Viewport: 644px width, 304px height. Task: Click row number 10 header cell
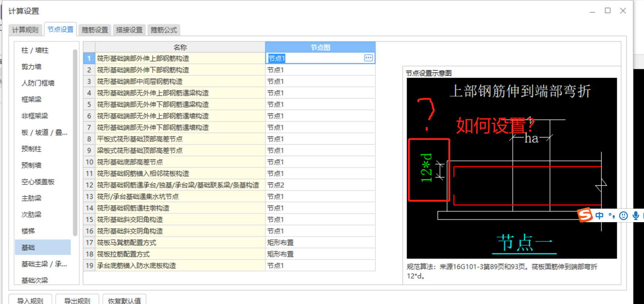click(x=89, y=162)
